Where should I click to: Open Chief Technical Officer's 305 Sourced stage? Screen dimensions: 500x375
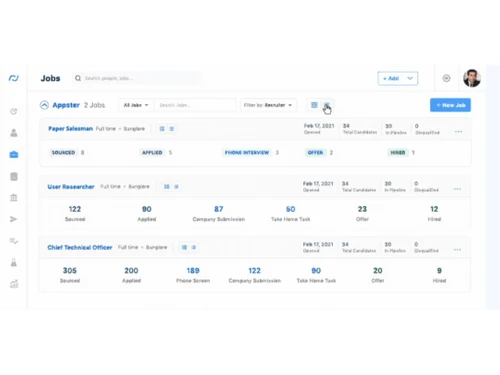tap(70, 275)
